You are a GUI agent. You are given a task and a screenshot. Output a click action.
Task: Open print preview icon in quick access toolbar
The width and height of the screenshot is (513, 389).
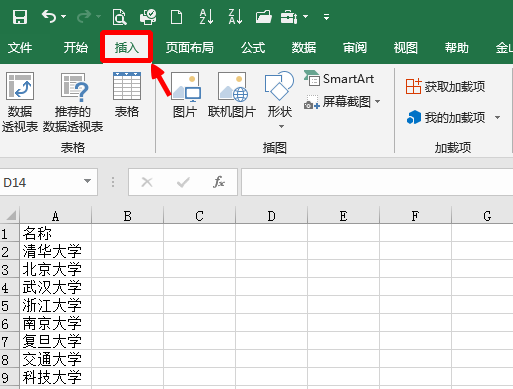click(119, 17)
